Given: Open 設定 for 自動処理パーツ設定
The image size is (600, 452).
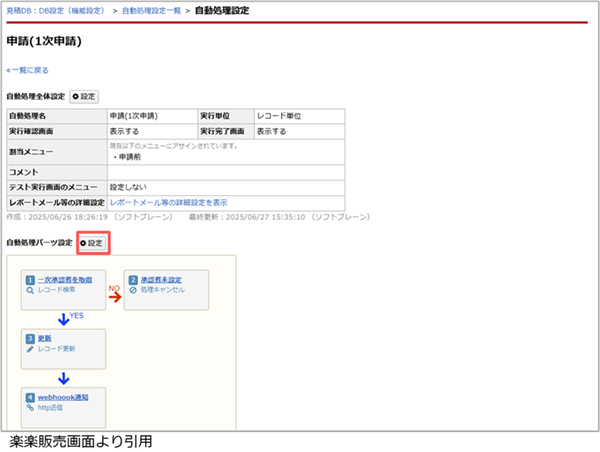Looking at the screenshot, I should tap(92, 243).
